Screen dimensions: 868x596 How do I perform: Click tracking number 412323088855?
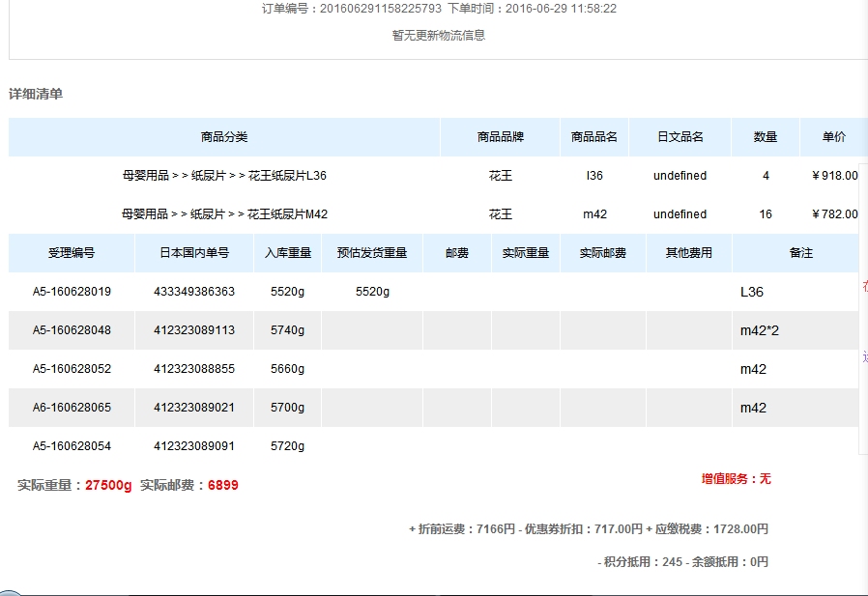click(x=194, y=369)
